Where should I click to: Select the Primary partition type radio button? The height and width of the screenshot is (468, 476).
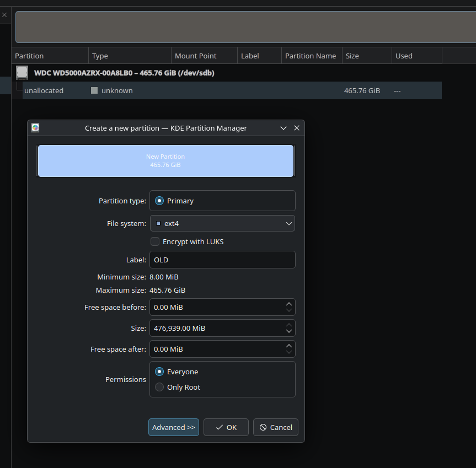pyautogui.click(x=159, y=201)
